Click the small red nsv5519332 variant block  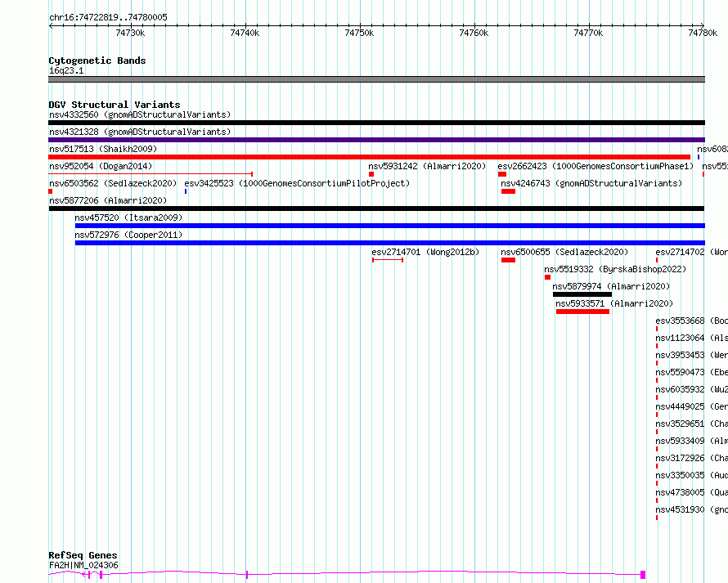pyautogui.click(x=548, y=277)
